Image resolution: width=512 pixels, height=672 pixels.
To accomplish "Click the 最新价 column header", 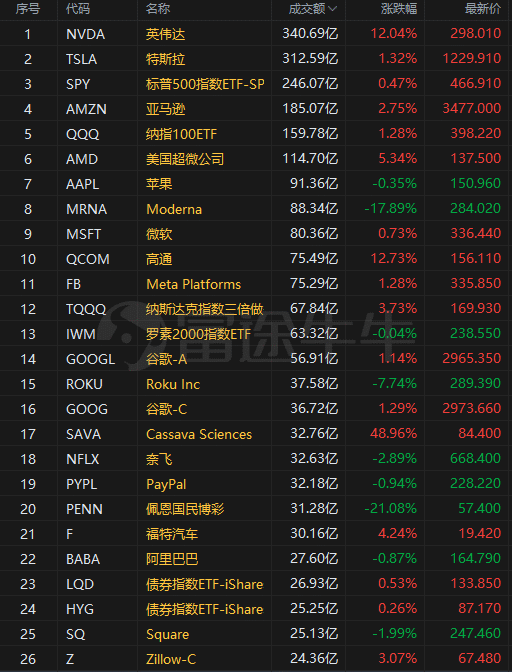I will 483,9.
